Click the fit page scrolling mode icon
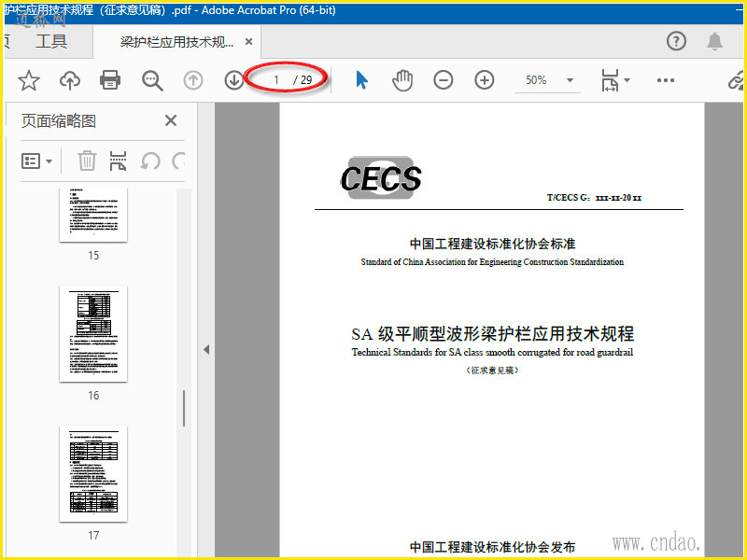This screenshot has height=560, width=747. [610, 80]
